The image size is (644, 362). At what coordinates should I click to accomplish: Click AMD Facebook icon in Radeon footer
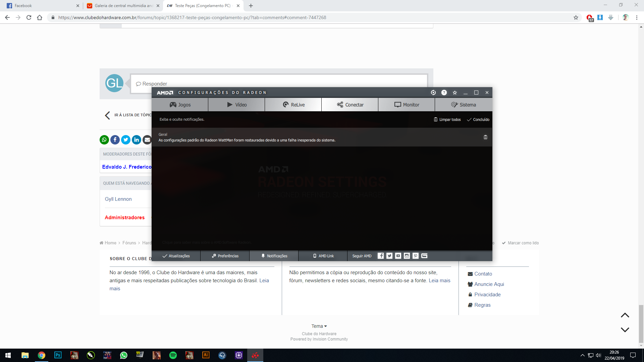[381, 256]
